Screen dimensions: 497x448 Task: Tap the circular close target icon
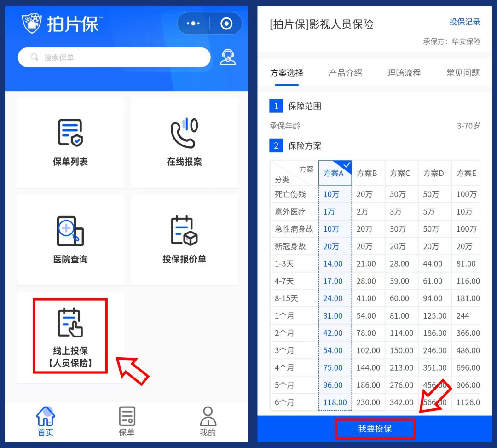pos(226,23)
